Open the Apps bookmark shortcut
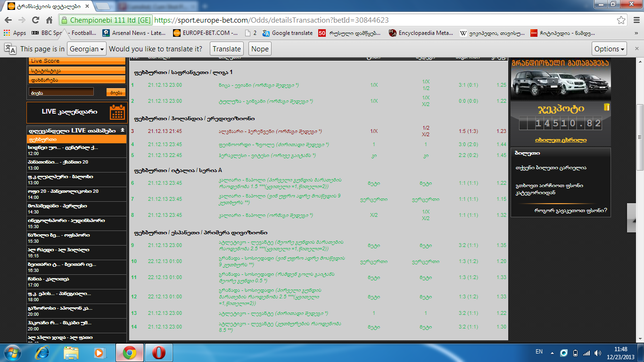 (15, 33)
